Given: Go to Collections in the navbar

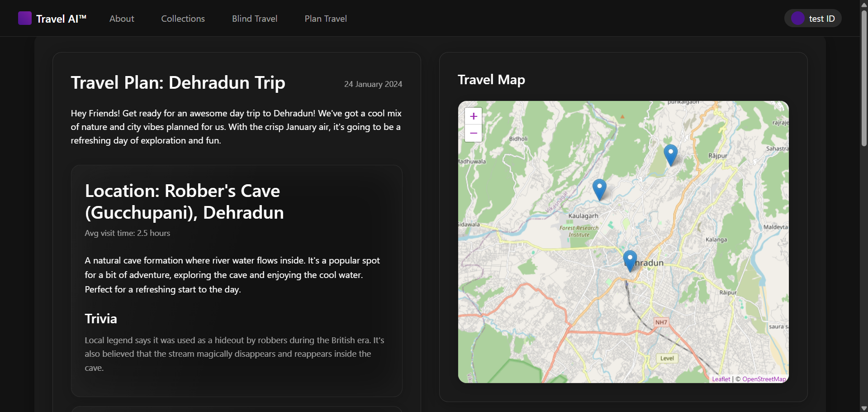Looking at the screenshot, I should pyautogui.click(x=183, y=19).
